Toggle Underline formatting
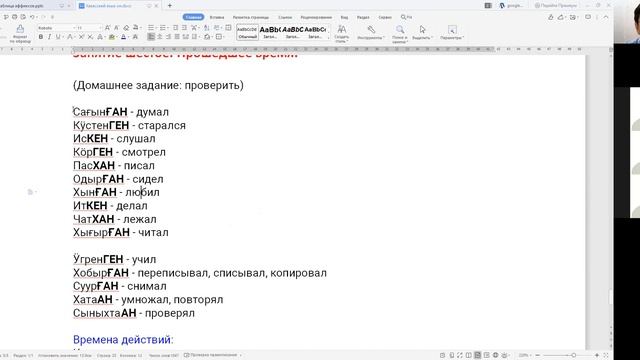The image size is (640, 360). tap(58, 37)
